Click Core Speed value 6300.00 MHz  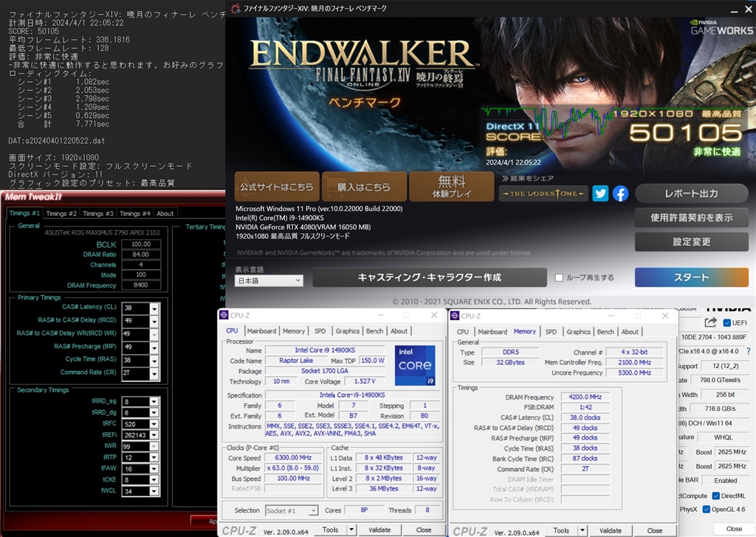click(293, 457)
